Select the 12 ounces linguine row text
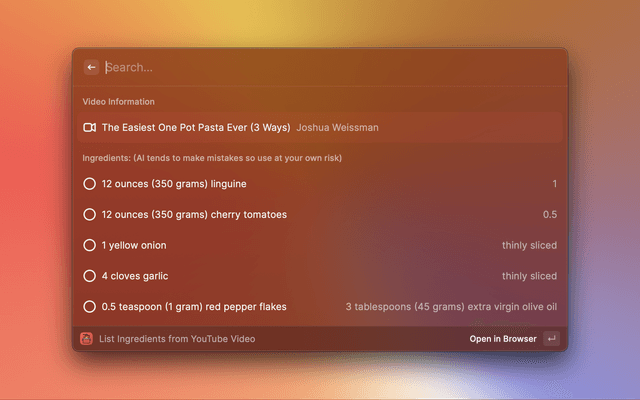Screen dimensions: 640x400 [x=173, y=184]
